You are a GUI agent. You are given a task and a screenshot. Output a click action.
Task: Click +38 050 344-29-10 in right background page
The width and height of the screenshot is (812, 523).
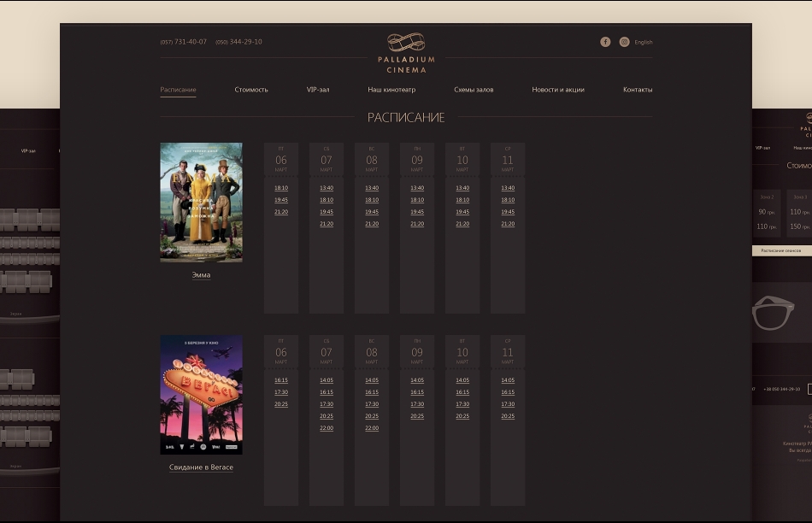(782, 389)
